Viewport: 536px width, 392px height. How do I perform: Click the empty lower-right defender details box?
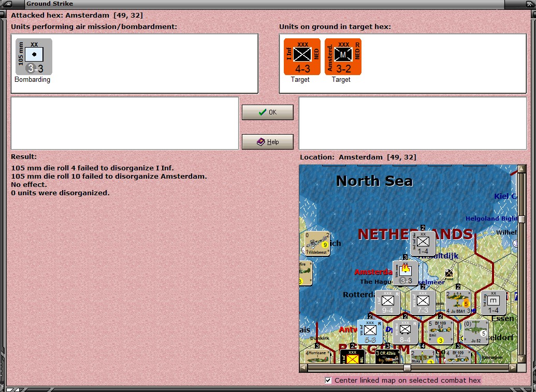[413, 123]
